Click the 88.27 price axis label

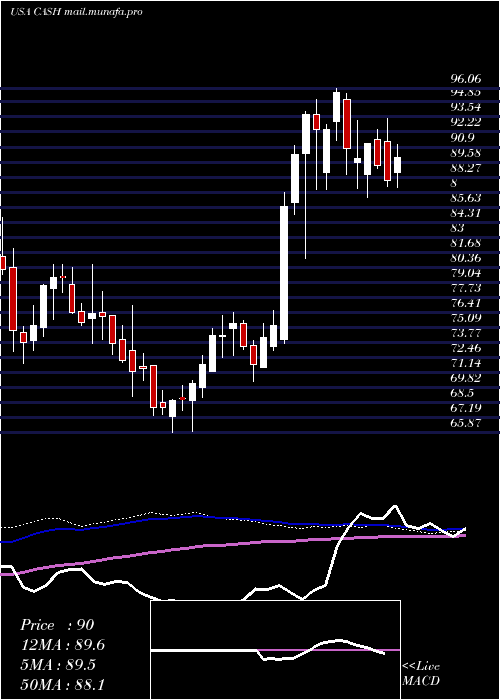466,168
